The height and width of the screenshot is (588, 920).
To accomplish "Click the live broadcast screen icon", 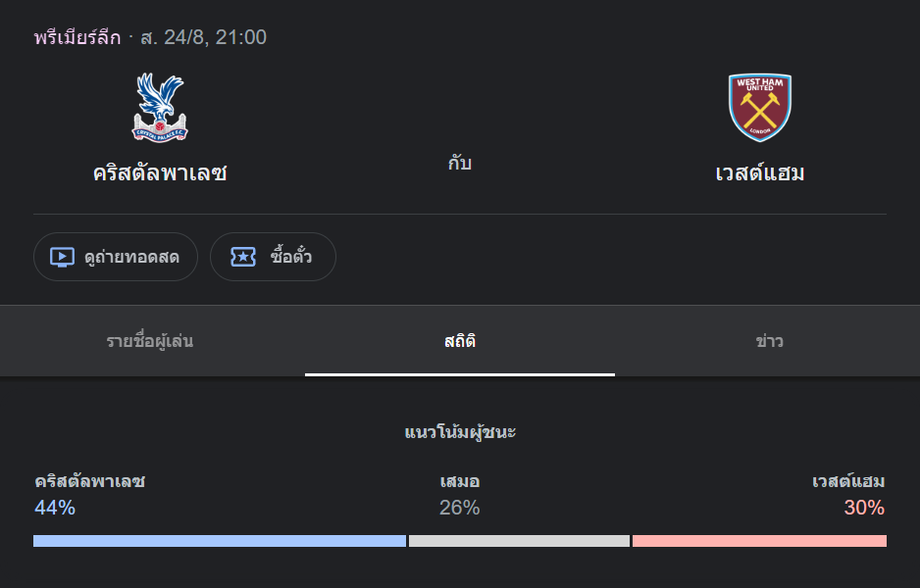I will click(x=62, y=257).
